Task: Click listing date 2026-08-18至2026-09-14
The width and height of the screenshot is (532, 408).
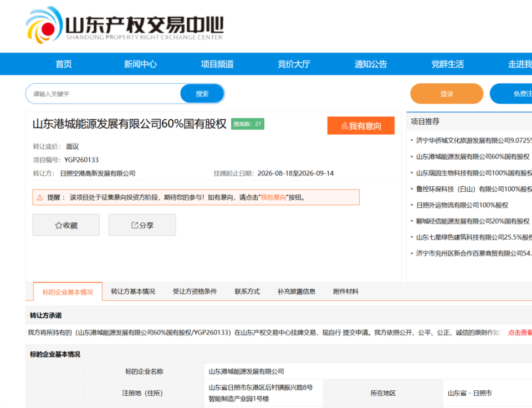Action: (295, 174)
